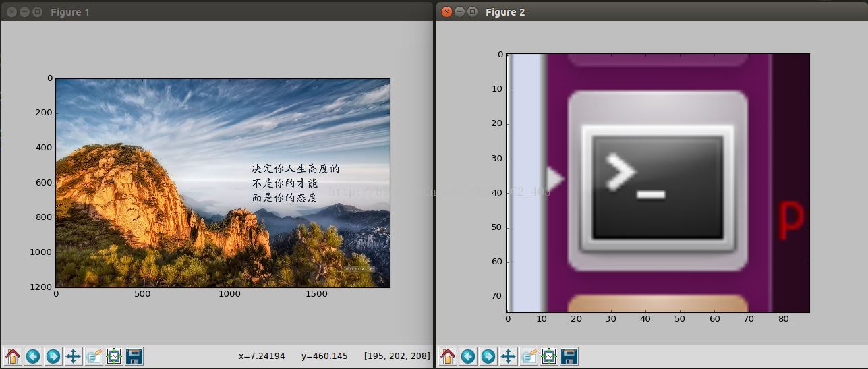Image resolution: width=868 pixels, height=369 pixels.
Task: Click the mountain landscape image in Figure 1
Action: [223, 183]
